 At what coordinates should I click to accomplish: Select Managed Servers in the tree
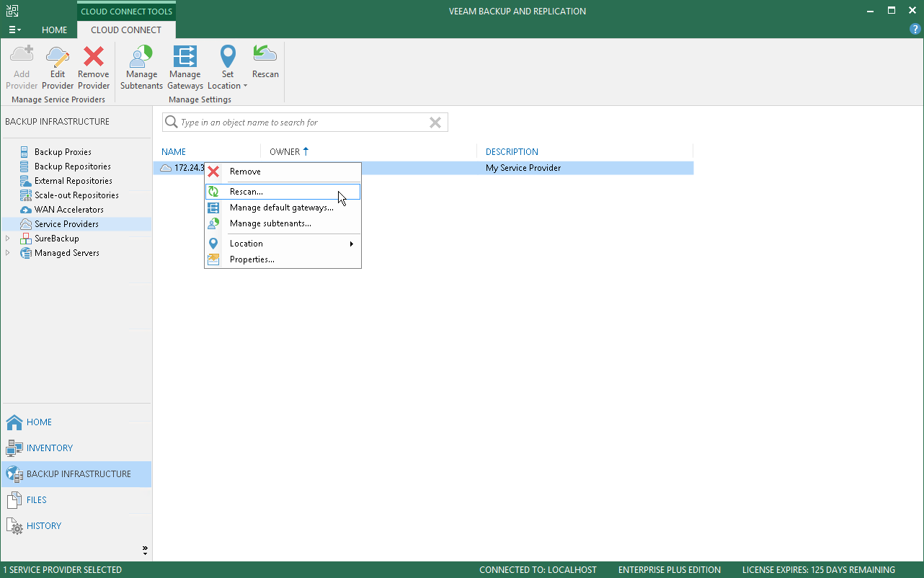pyautogui.click(x=67, y=253)
